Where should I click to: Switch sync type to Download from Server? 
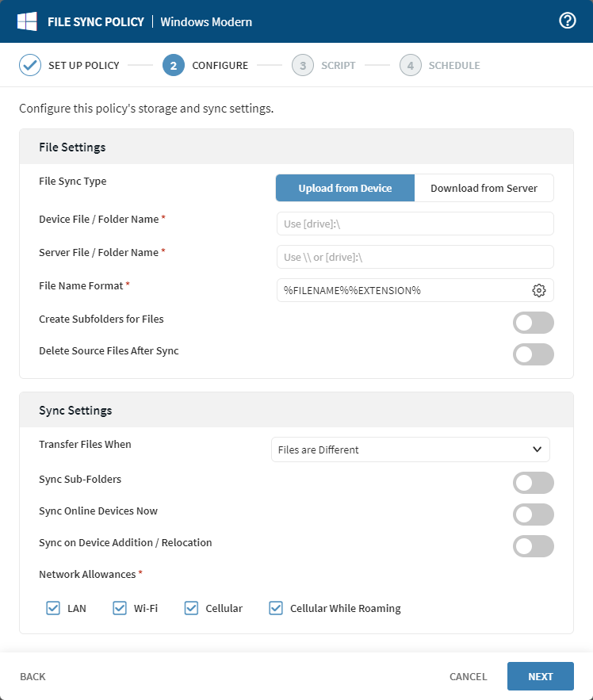coord(484,188)
